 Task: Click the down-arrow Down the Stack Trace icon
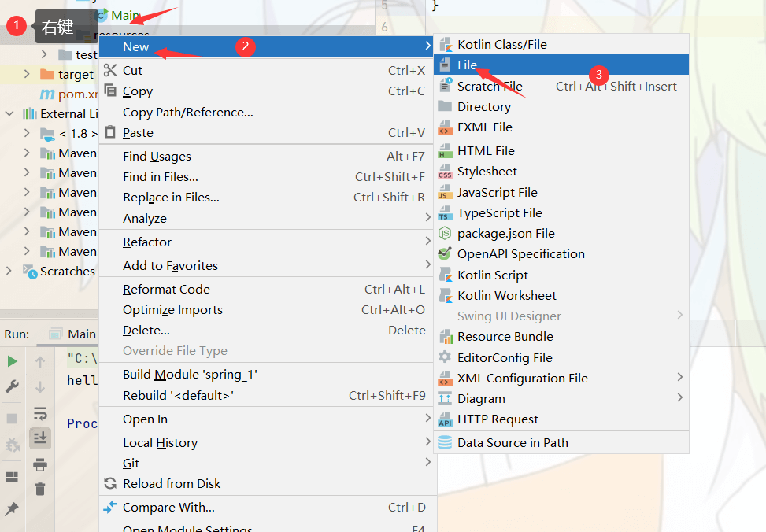point(40,387)
